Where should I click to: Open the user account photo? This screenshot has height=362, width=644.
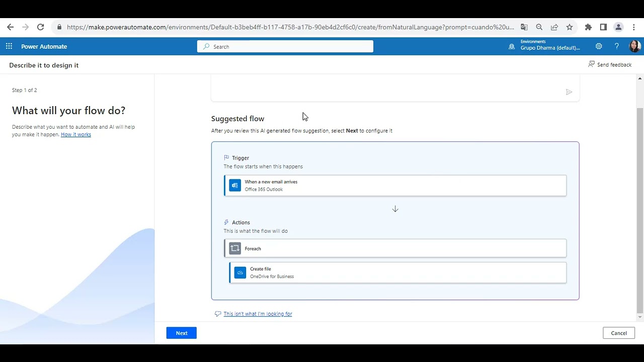pos(635,46)
